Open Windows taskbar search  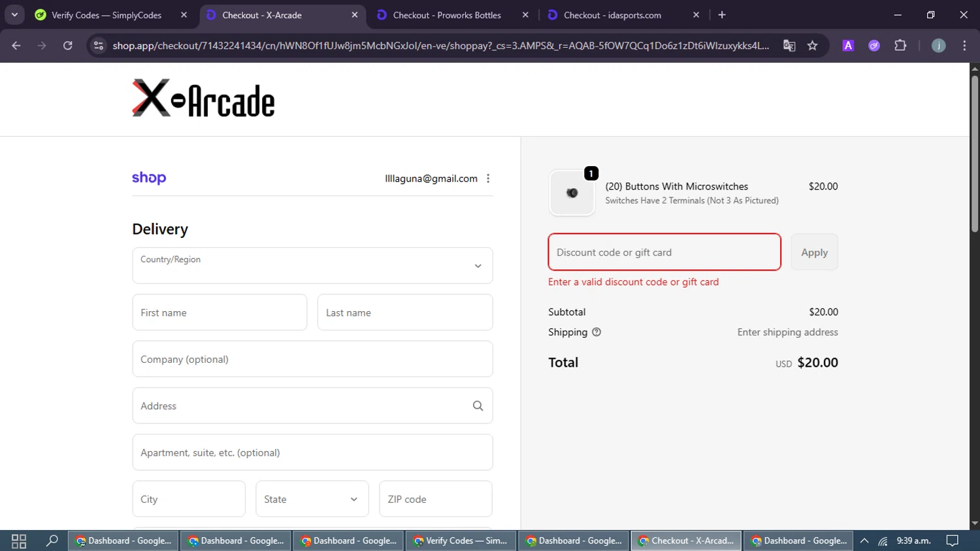pyautogui.click(x=52, y=541)
